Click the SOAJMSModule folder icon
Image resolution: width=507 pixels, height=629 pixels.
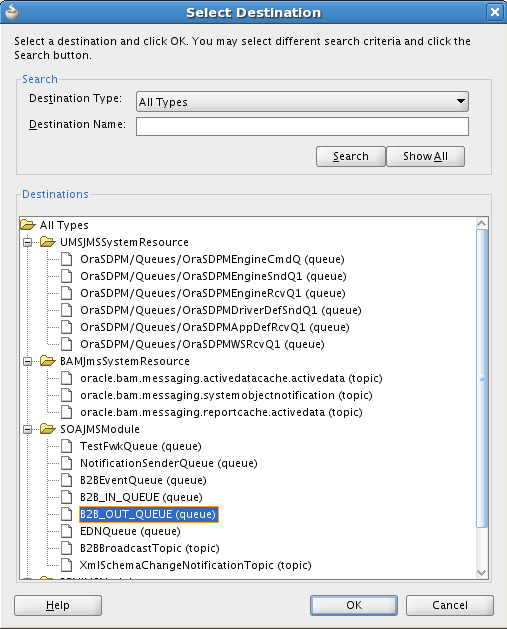pyautogui.click(x=48, y=429)
